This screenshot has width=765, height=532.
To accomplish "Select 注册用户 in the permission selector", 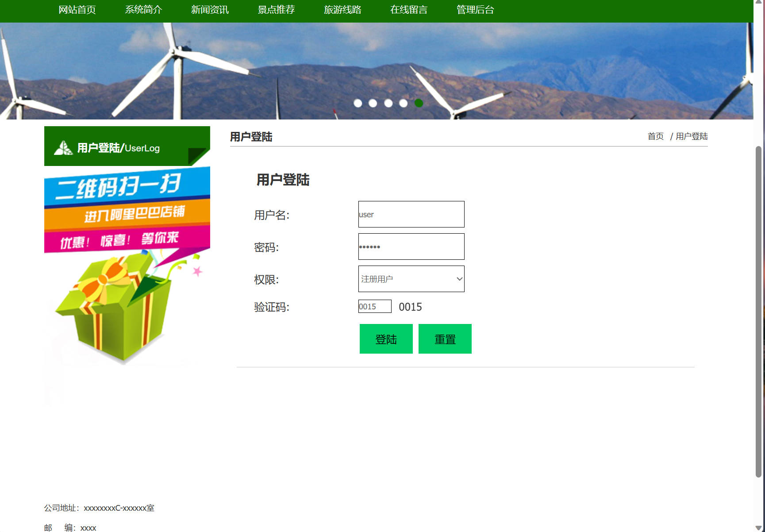I will click(411, 279).
